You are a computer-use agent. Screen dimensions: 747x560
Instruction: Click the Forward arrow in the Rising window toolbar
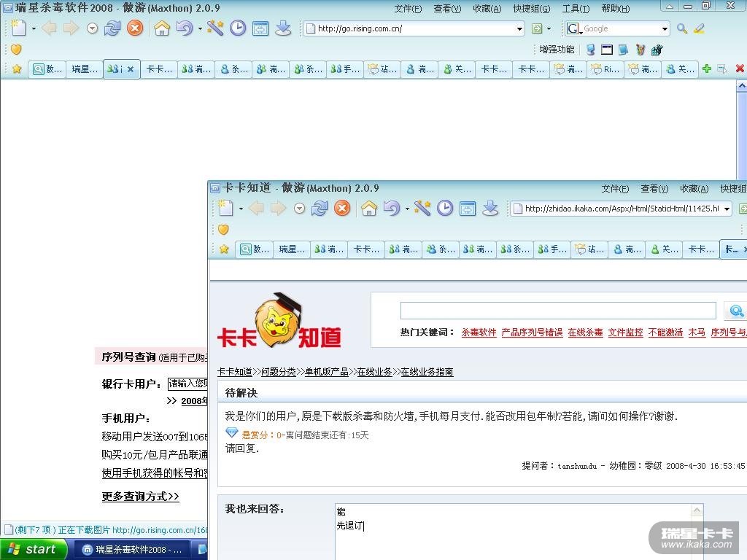pyautogui.click(x=71, y=28)
